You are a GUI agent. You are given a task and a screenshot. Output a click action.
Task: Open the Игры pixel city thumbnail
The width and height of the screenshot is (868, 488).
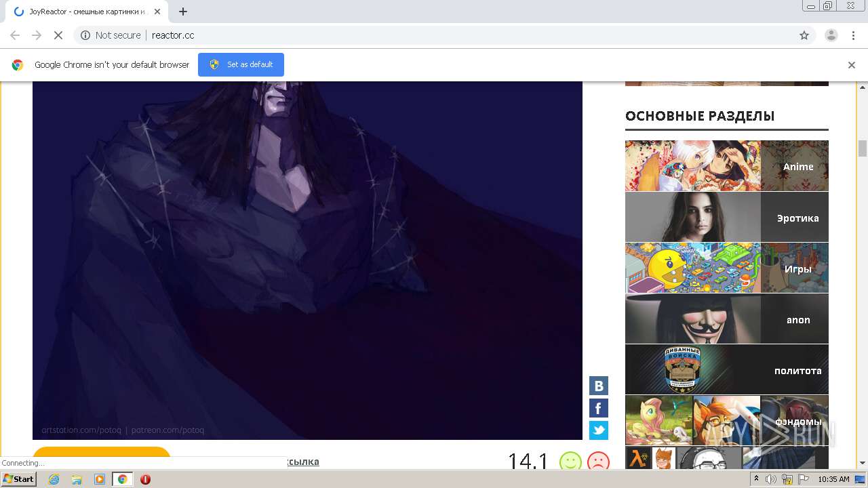(693, 268)
